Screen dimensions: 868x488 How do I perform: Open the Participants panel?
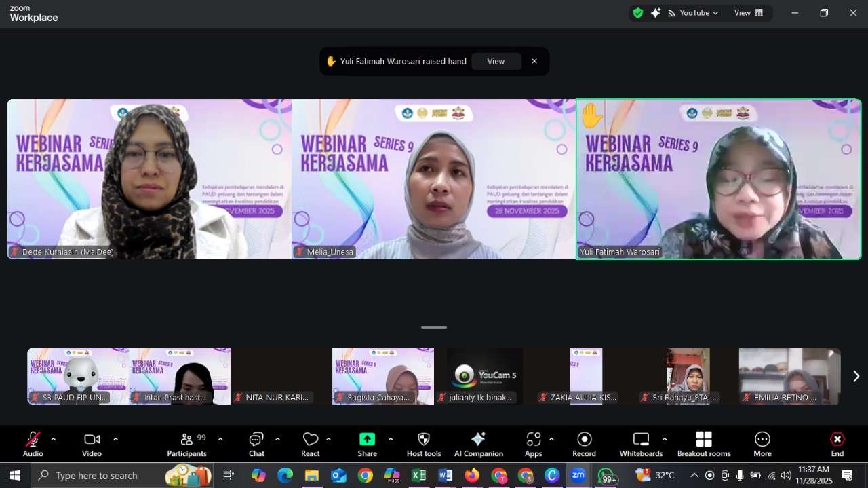pyautogui.click(x=186, y=445)
